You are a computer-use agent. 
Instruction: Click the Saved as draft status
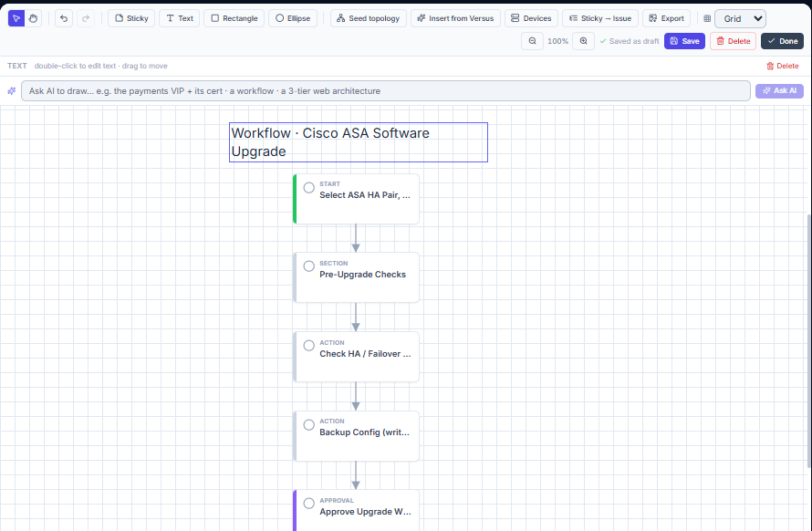tap(630, 41)
